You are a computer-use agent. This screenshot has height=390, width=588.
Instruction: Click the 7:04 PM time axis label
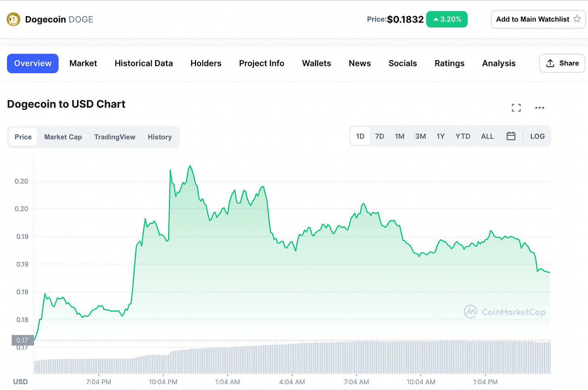pos(99,382)
